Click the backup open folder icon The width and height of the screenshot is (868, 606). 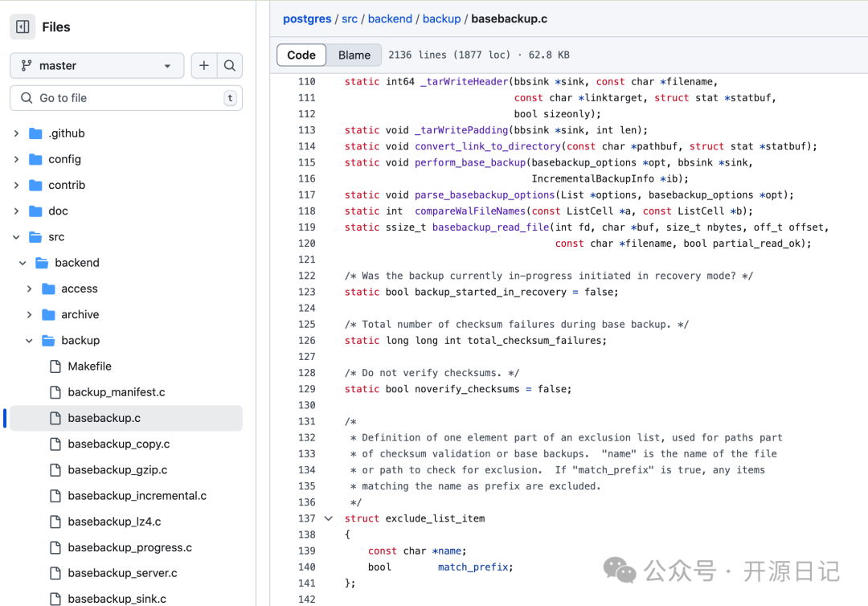pyautogui.click(x=49, y=340)
